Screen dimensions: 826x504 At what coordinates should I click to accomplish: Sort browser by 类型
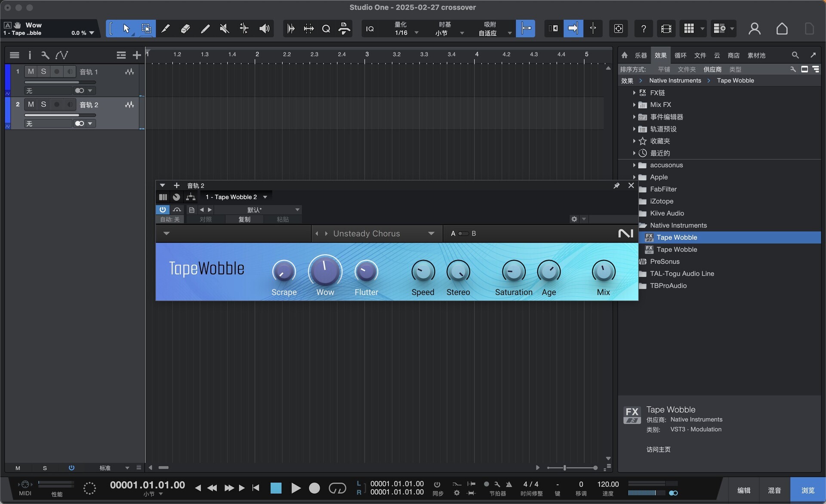coord(735,69)
